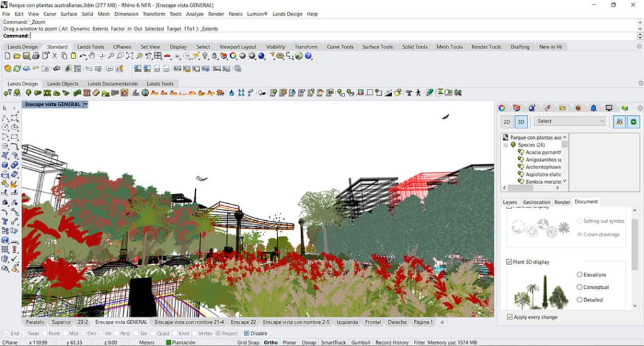The height and width of the screenshot is (346, 644).
Task: Select the Conceptual radio button
Action: [579, 287]
